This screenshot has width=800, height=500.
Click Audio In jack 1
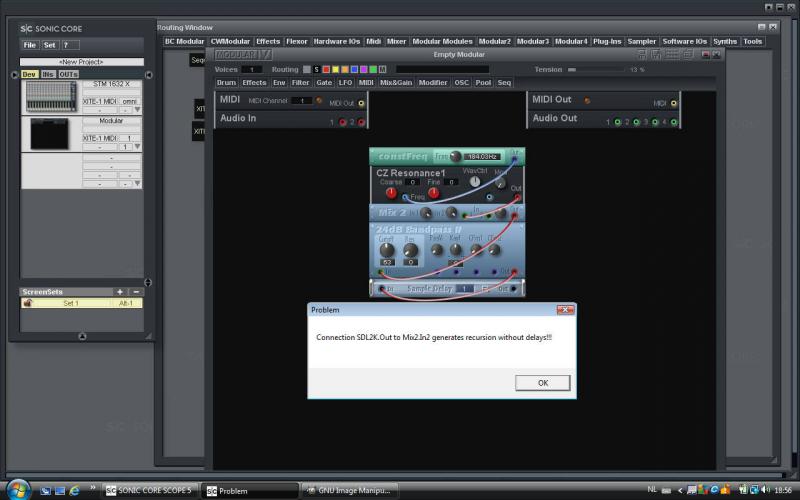tap(343, 122)
